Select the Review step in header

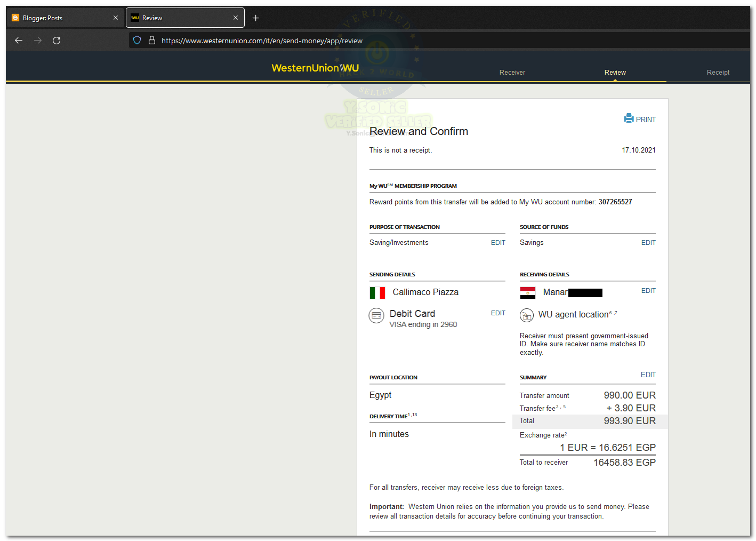coord(615,73)
